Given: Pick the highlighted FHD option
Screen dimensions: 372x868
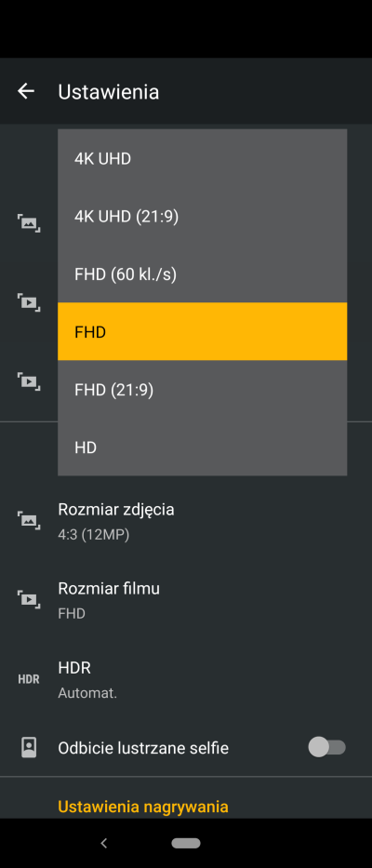Looking at the screenshot, I should [202, 331].
